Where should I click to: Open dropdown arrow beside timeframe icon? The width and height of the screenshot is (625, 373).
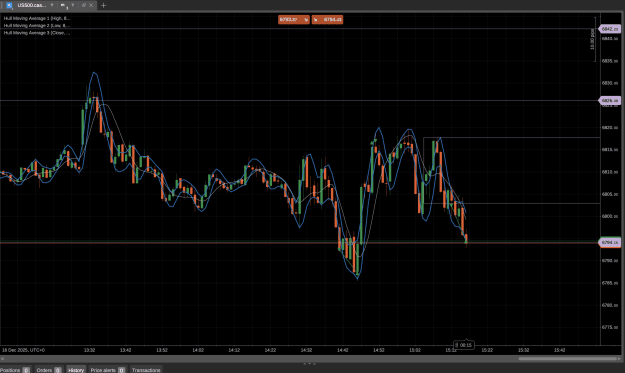click(x=73, y=5)
